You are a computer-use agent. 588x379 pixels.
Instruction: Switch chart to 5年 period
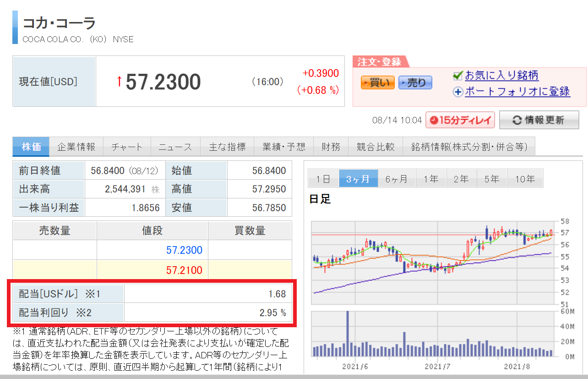coord(492,178)
